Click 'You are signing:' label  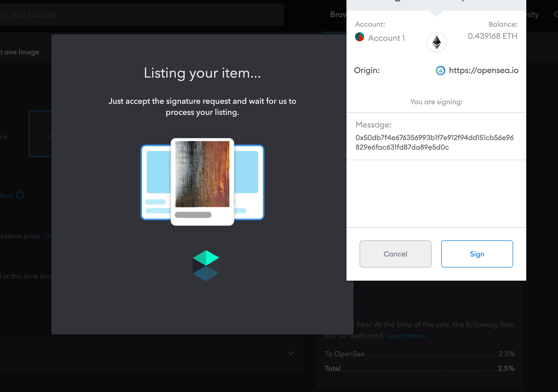[436, 102]
